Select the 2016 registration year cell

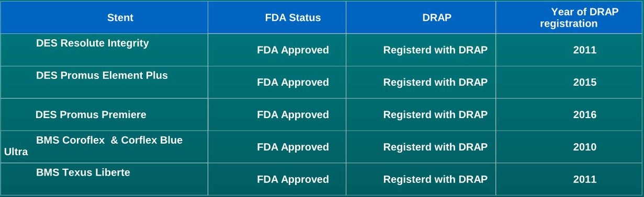(x=569, y=114)
